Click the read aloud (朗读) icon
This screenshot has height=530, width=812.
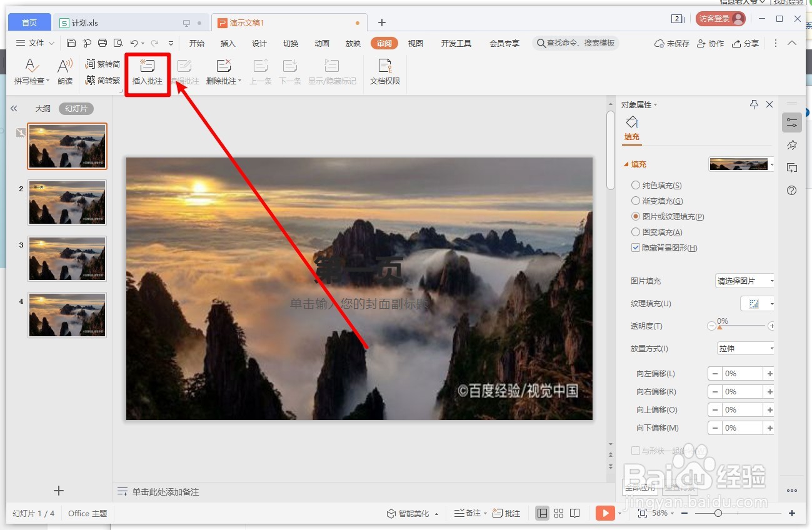pyautogui.click(x=65, y=72)
